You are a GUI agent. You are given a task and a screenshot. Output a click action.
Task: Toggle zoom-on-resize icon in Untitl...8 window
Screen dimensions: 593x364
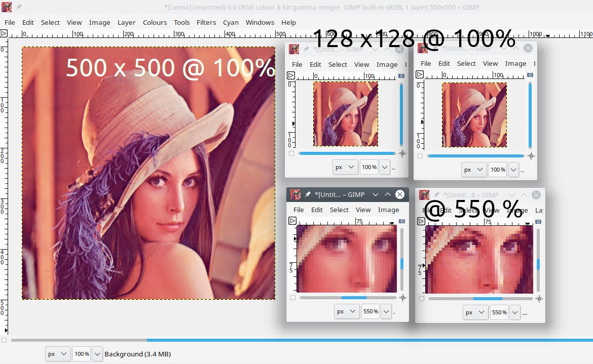(538, 222)
